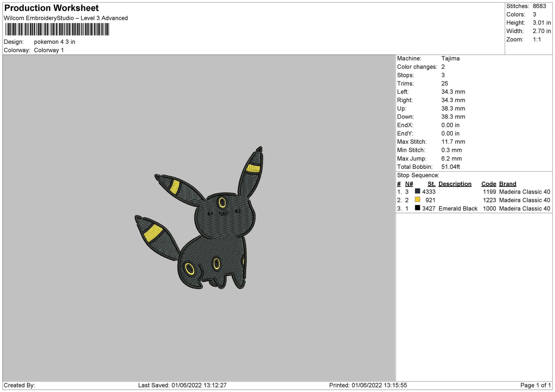Viewport: 555px width, 392px height.
Task: Click the 'Stop Sequence:' heading
Action: (x=418, y=175)
